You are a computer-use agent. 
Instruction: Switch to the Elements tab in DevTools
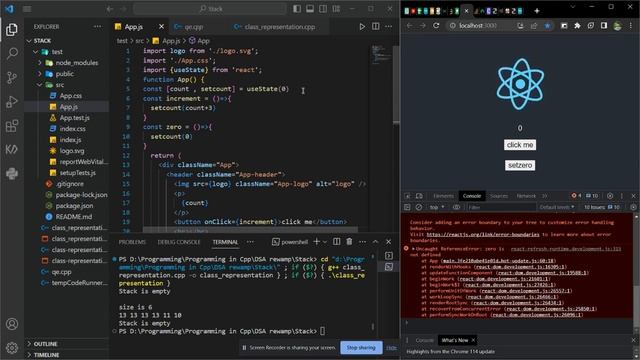[443, 196]
